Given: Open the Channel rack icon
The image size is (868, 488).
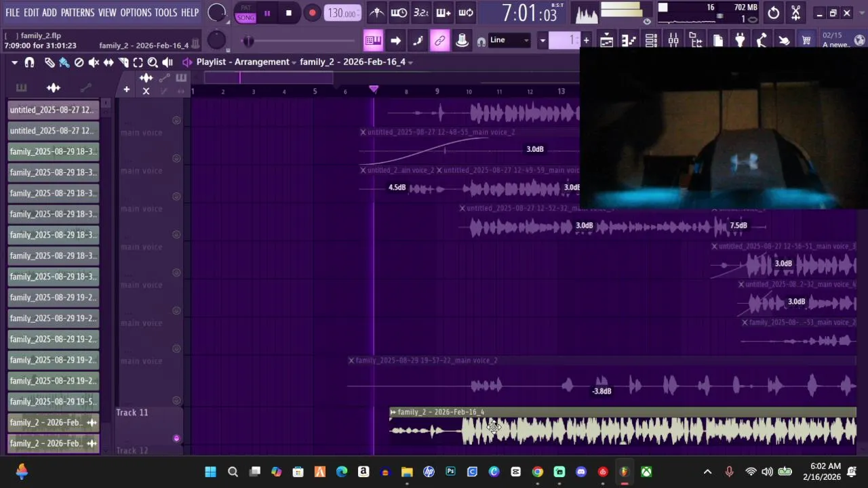Looking at the screenshot, I should pyautogui.click(x=651, y=41).
